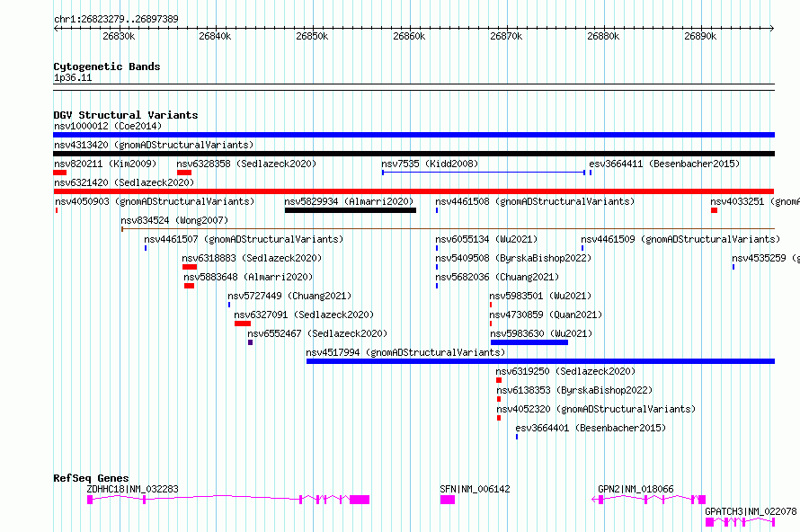This screenshot has height=532, width=800.
Task: Open nsv7535 (Kidd2008) variant label
Action: point(430,164)
